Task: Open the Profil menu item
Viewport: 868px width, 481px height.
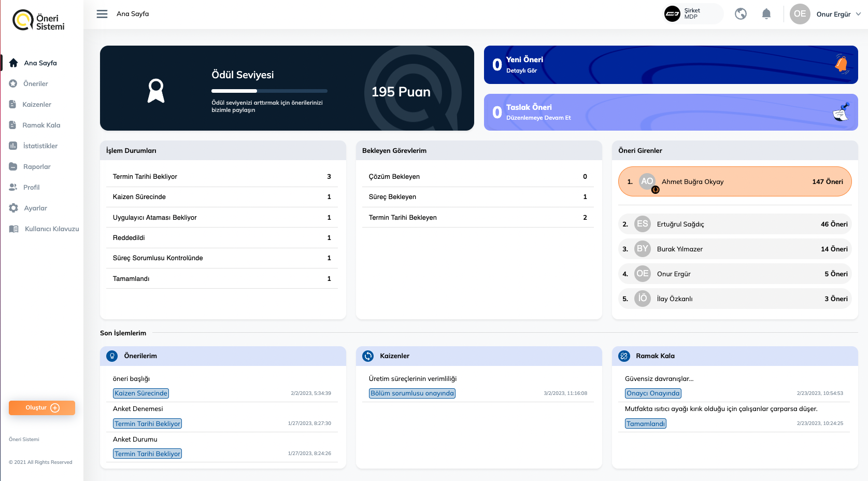Action: [31, 187]
